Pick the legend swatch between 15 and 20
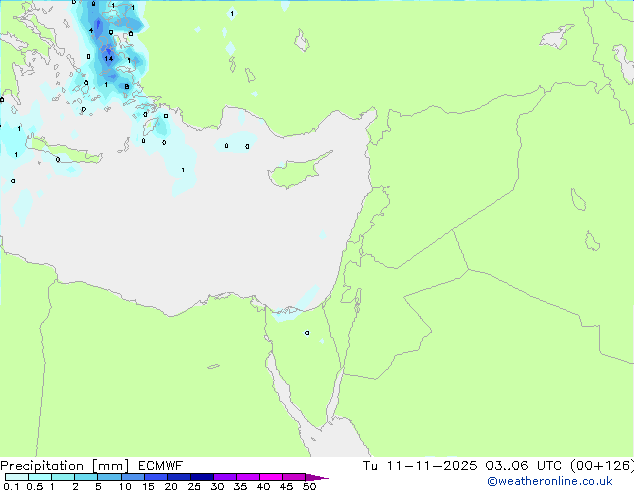The height and width of the screenshot is (490, 634). click(155, 477)
